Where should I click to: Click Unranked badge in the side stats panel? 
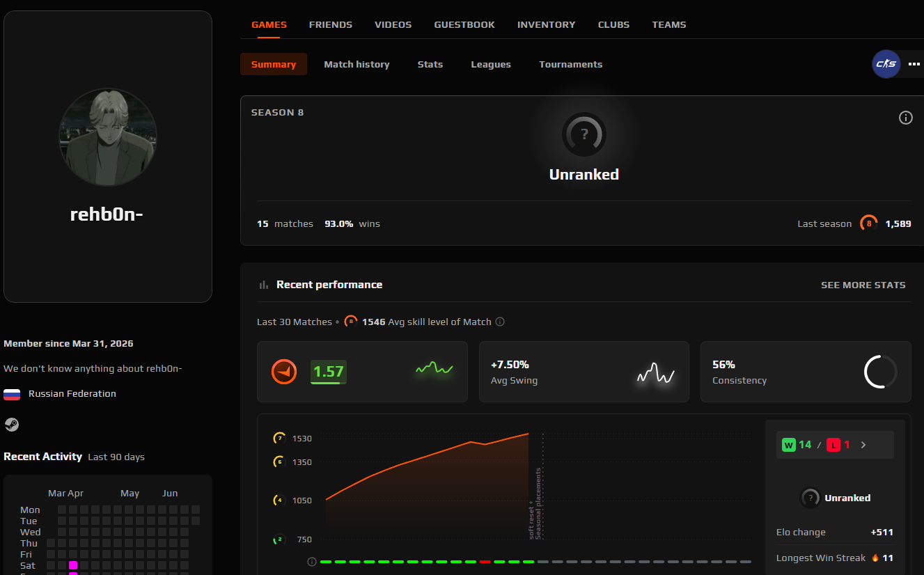point(810,498)
